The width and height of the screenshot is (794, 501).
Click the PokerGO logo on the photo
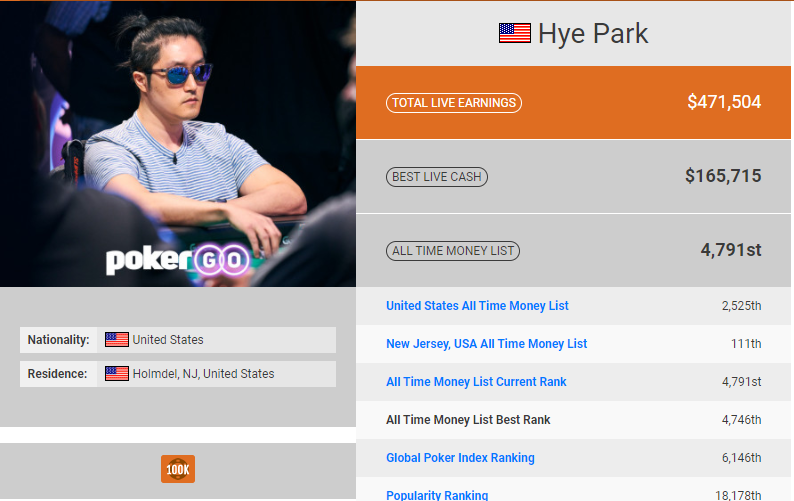(x=177, y=261)
